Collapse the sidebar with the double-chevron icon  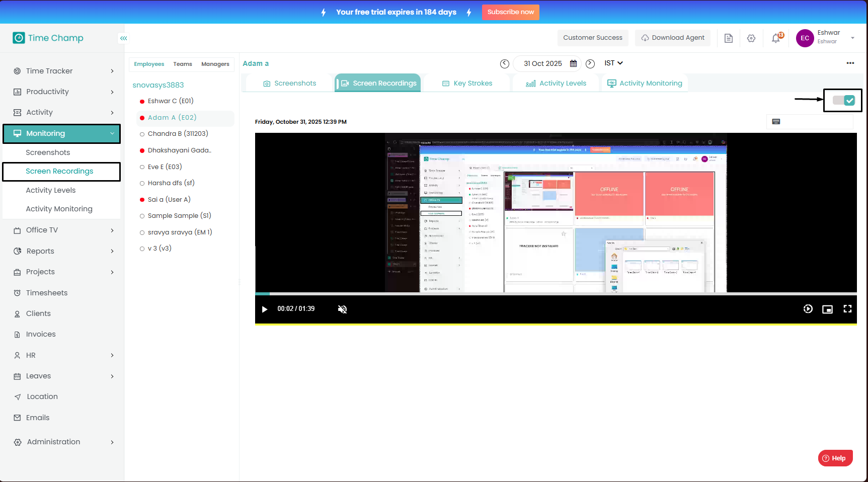coord(124,38)
